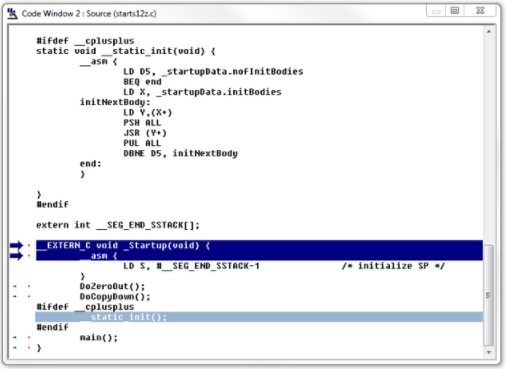Click the main(); source line
Screen dimensions: 506x369
[x=99, y=338]
